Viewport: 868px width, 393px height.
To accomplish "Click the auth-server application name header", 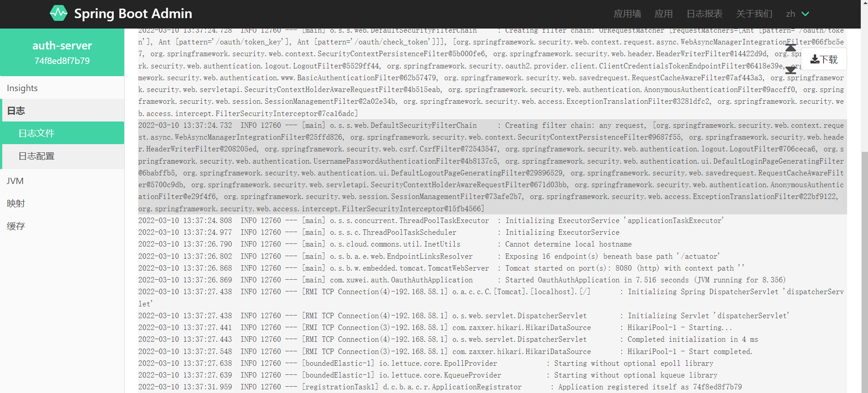I will point(62,45).
